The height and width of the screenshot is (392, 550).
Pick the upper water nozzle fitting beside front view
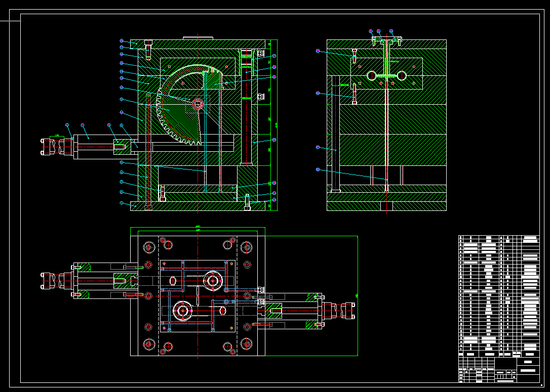pos(261,53)
